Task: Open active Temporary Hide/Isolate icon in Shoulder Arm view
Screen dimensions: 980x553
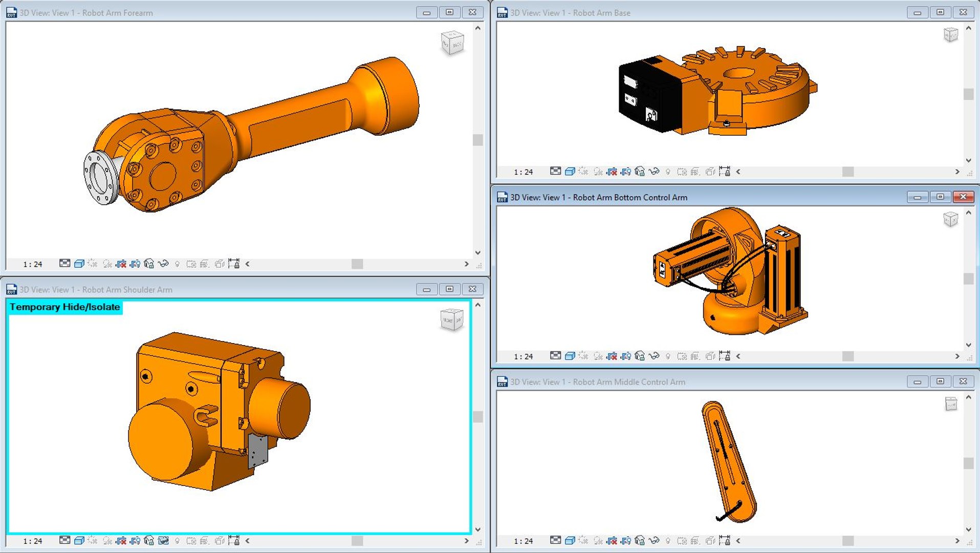Action: click(x=163, y=540)
